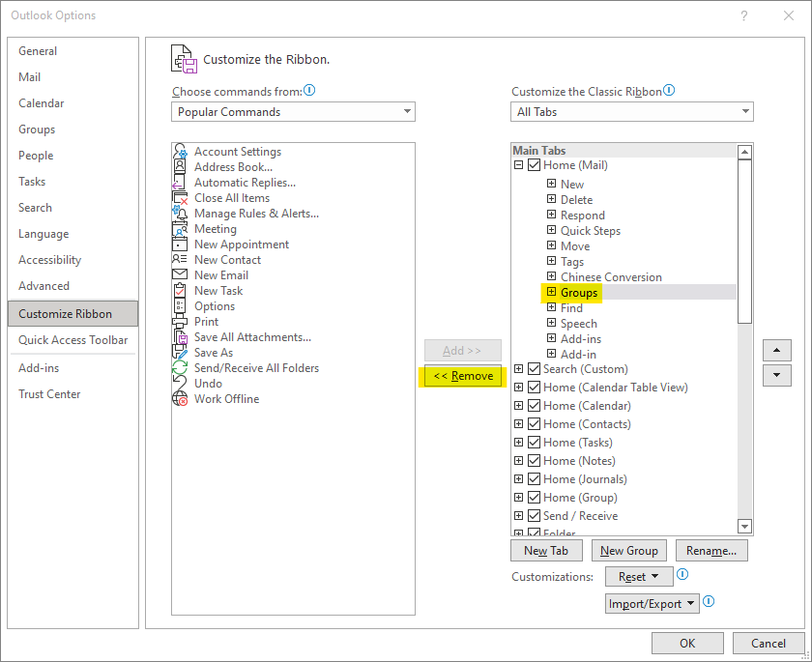Expand the Quick Steps group

click(552, 230)
